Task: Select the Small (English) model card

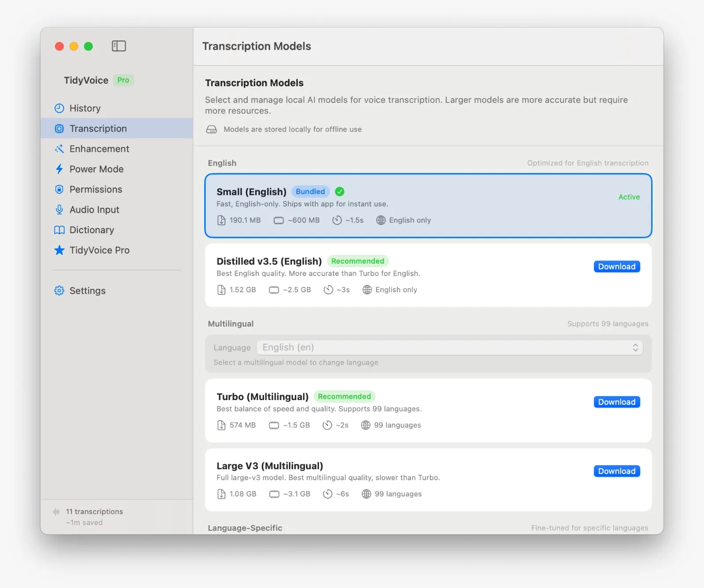Action: point(428,206)
